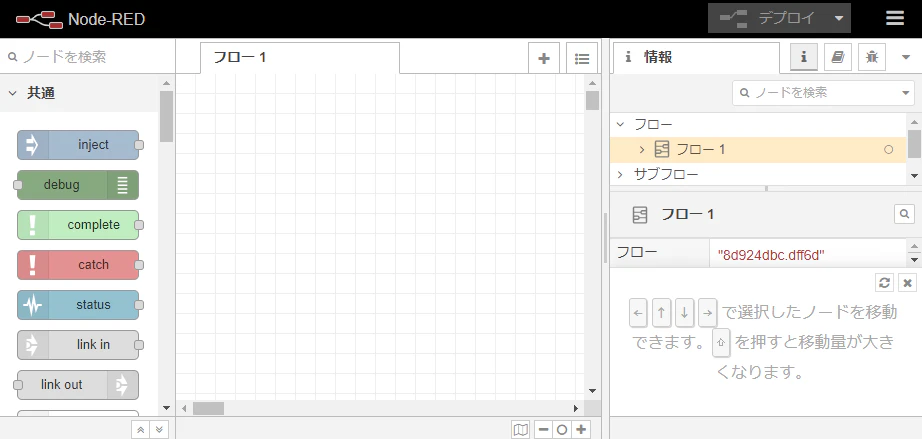This screenshot has width=922, height=439.
Task: Click the フロー property label
Action: tap(637, 253)
